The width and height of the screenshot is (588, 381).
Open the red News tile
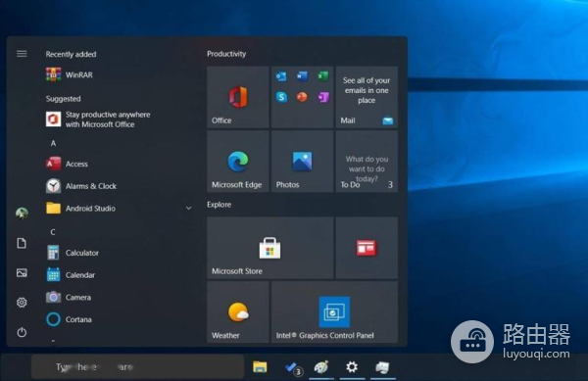367,248
